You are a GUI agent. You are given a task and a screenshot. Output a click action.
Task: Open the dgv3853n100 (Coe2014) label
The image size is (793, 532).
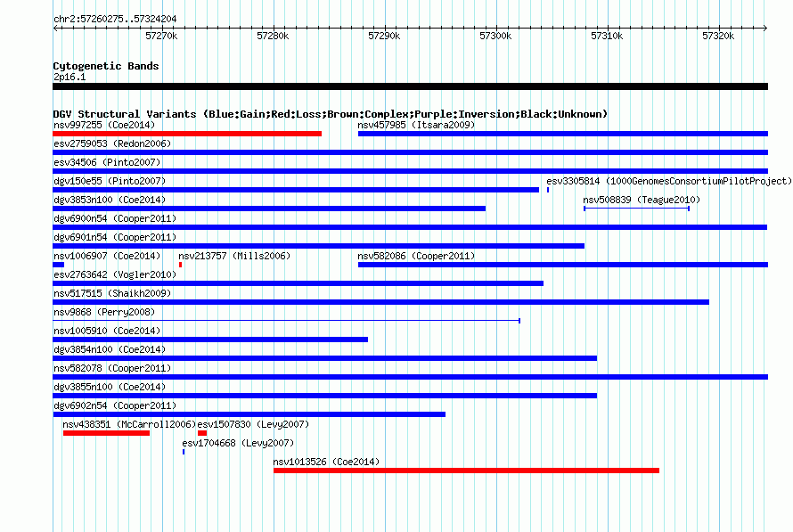tap(110, 200)
